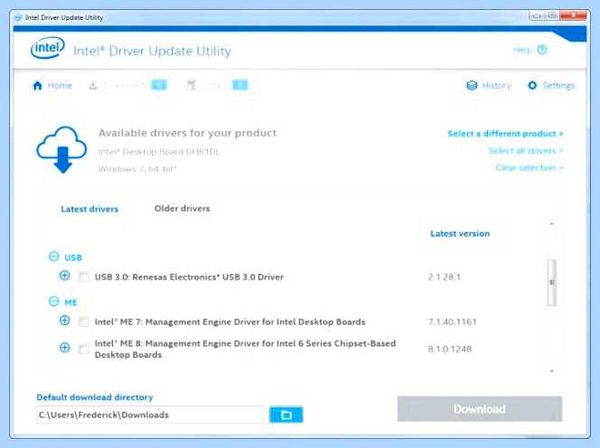Click the Install icon in navigation bar
Viewport: 600px width, 448px height.
point(191,85)
